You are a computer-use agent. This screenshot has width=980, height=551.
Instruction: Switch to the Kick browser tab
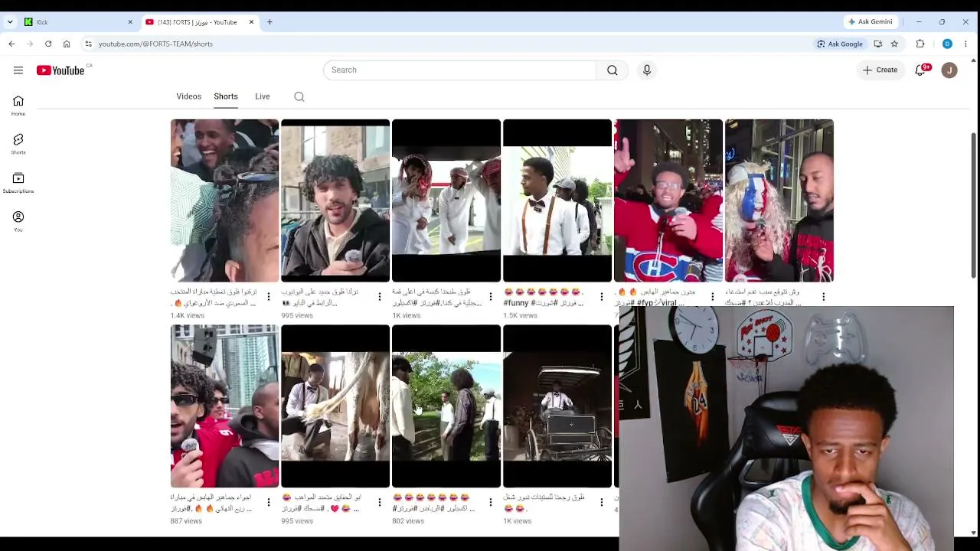pyautogui.click(x=77, y=22)
